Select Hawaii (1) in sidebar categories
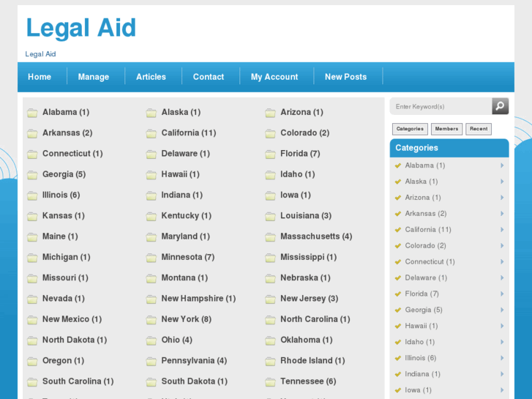Viewport: 532px width, 399px height. pos(422,326)
